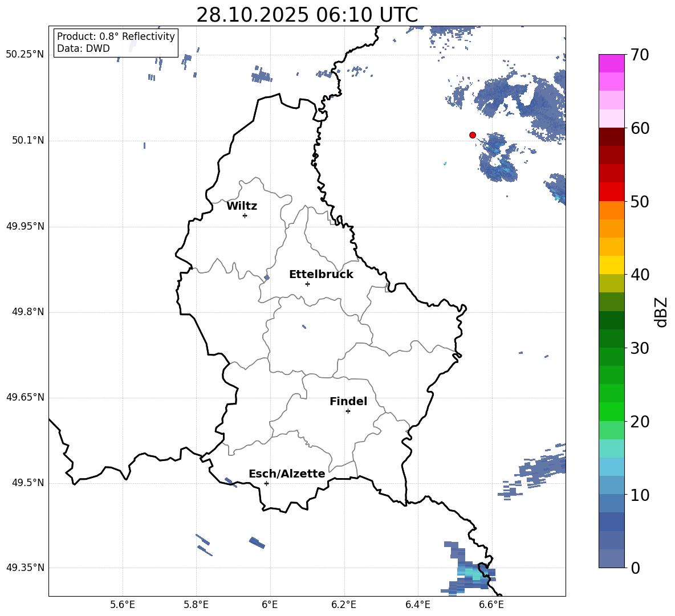Click the 49.8°N latitude label
The height and width of the screenshot is (616, 675).
pos(28,312)
